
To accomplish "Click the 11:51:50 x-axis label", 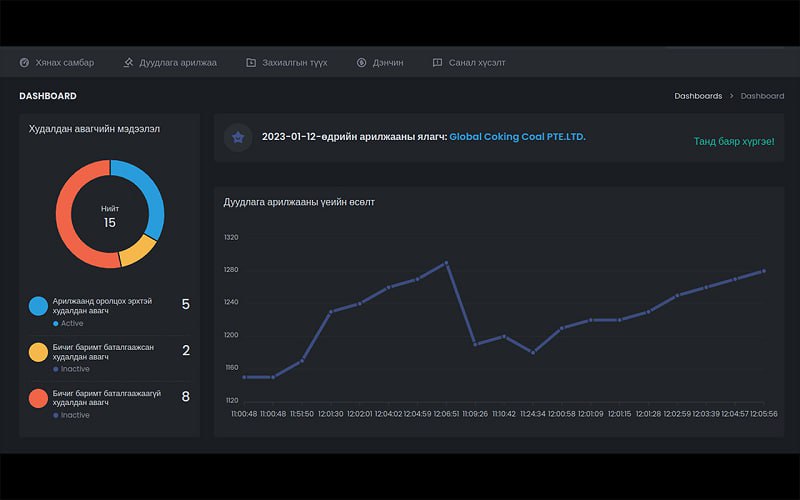I will [302, 414].
